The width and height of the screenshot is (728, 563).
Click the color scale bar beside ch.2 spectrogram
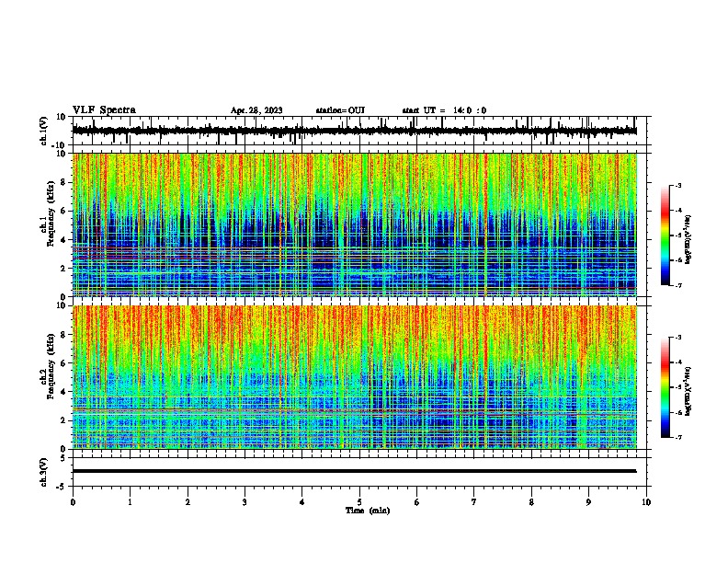[665, 387]
